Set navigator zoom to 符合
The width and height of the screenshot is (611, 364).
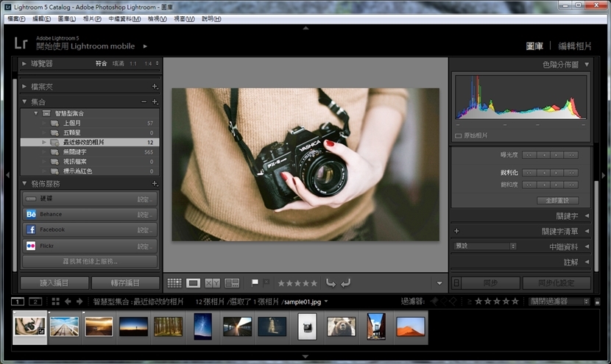(102, 63)
